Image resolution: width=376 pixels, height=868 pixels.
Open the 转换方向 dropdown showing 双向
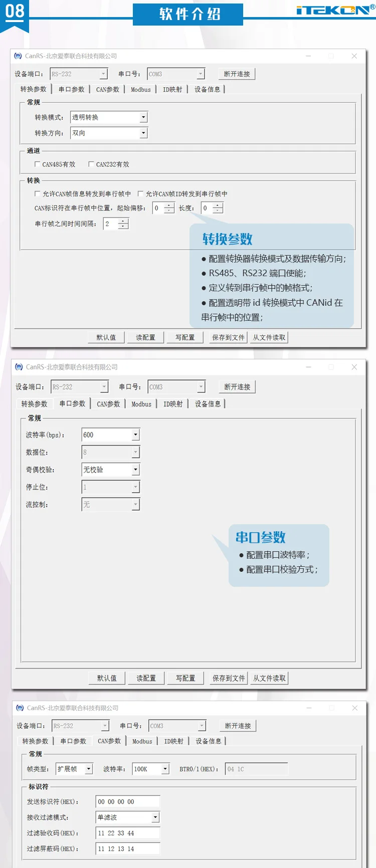pos(109,133)
